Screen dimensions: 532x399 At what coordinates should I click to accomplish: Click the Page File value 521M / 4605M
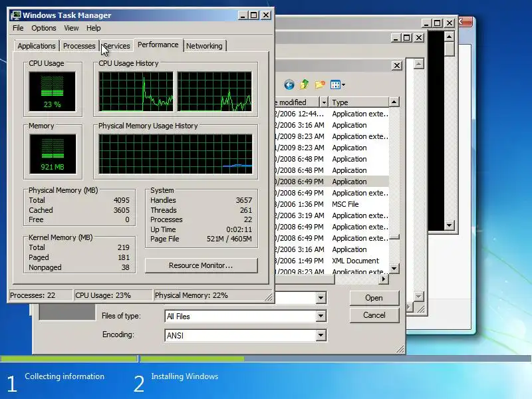(229, 239)
